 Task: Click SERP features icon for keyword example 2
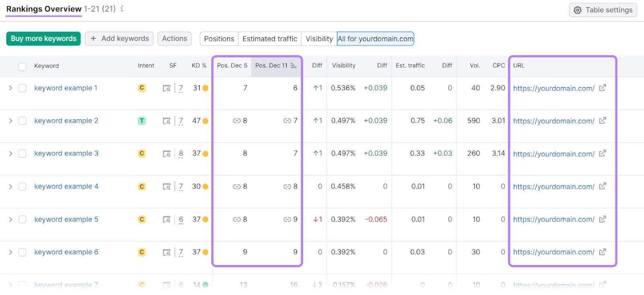(x=167, y=121)
